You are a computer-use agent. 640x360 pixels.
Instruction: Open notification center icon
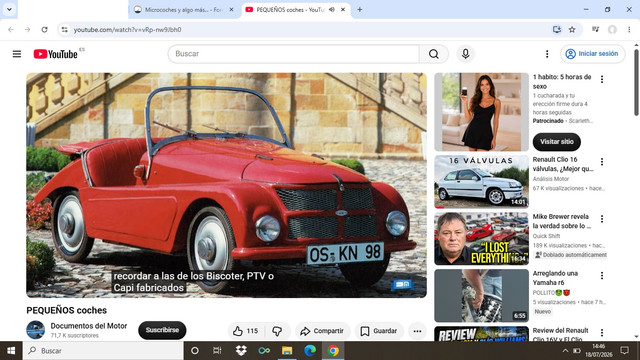tap(624, 350)
